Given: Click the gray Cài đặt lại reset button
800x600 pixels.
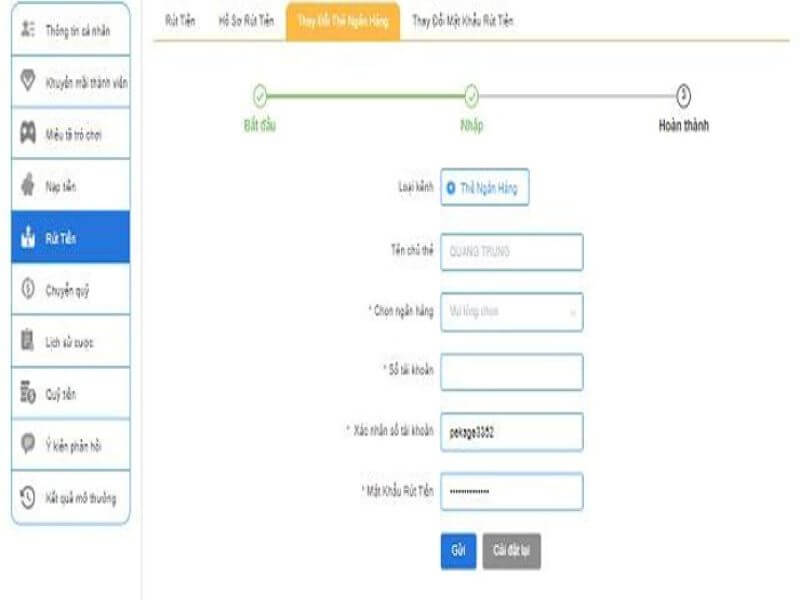Looking at the screenshot, I should (511, 551).
